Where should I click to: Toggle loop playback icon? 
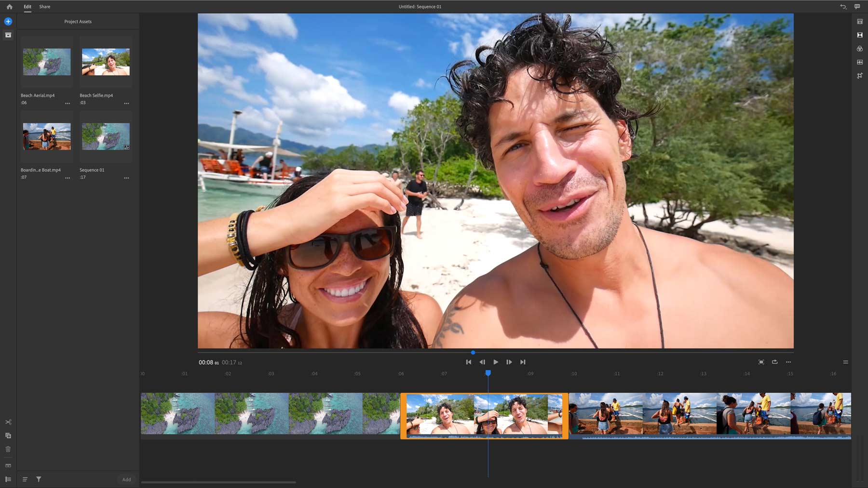775,362
